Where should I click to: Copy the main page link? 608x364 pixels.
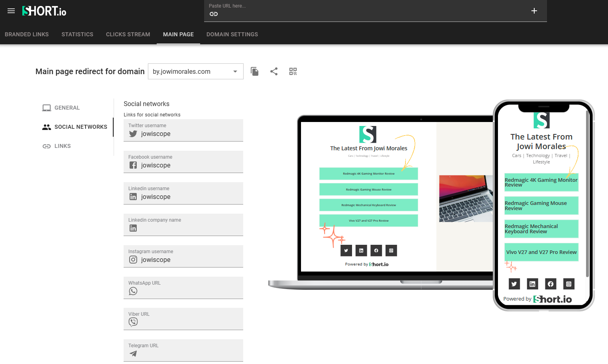[255, 71]
